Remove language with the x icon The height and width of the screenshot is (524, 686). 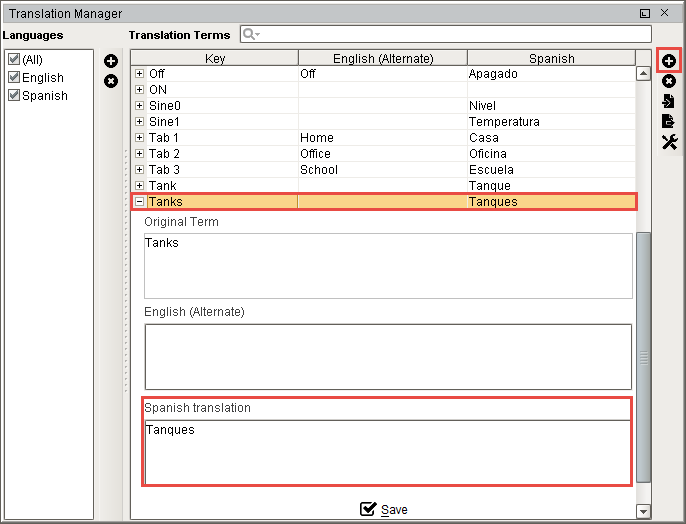111,80
